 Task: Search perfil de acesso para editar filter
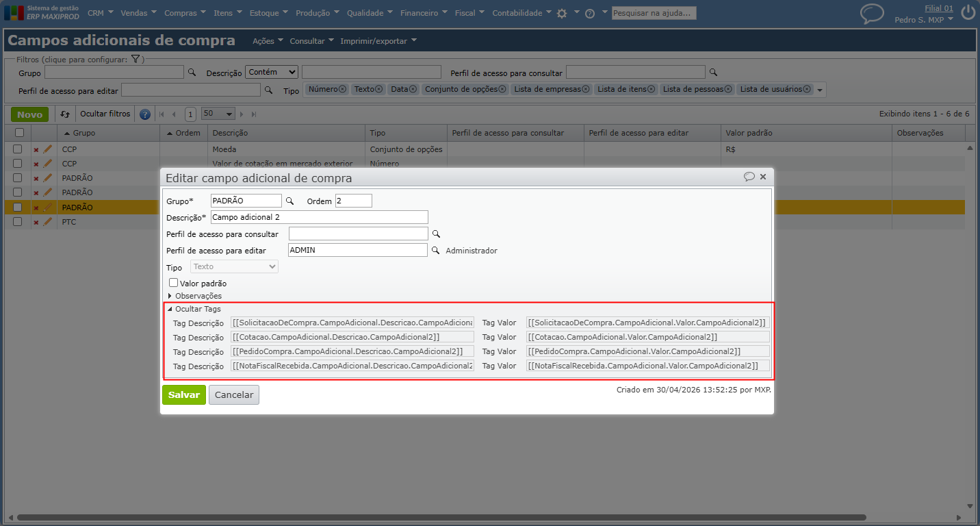(268, 90)
